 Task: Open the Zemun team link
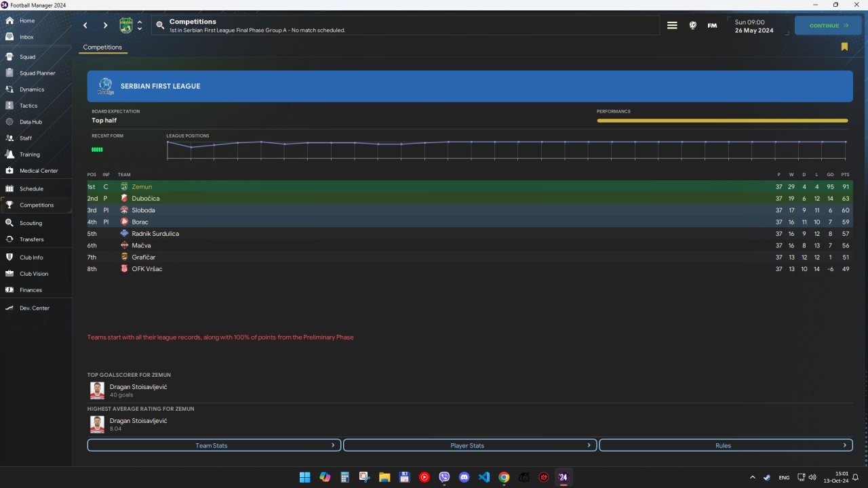tap(142, 186)
